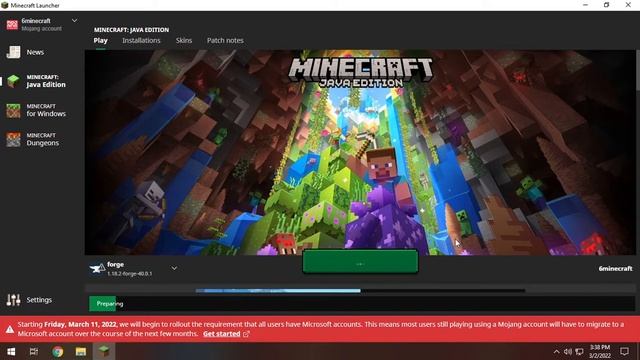Open the Settings sidebar label

pyautogui.click(x=39, y=300)
